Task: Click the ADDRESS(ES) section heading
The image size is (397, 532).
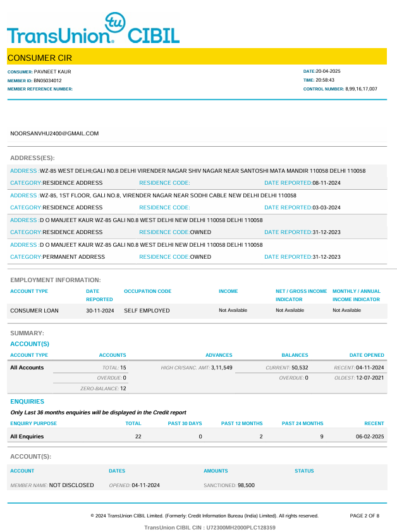Action: coord(32,158)
